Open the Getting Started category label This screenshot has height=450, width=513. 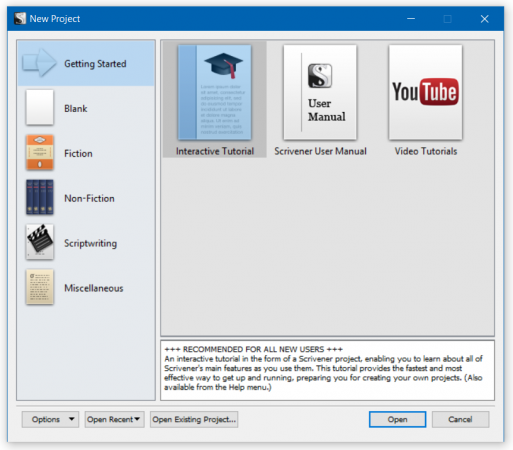pos(95,64)
